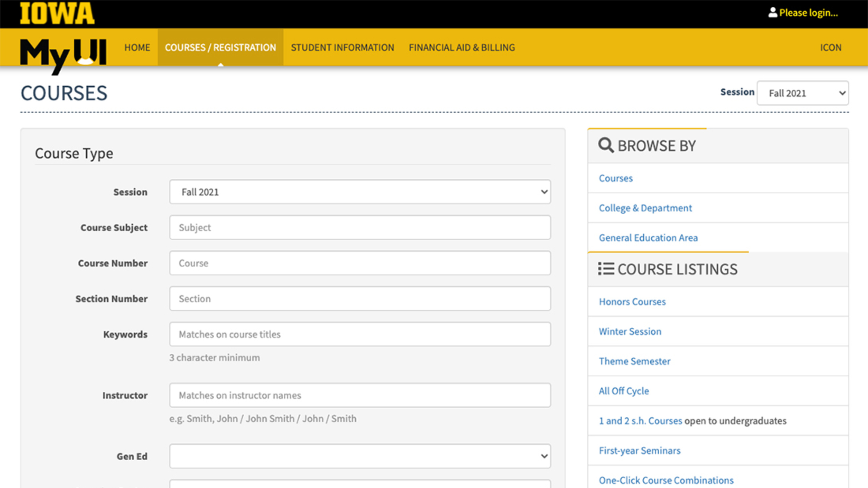Open the First-year Seminars listing
The height and width of the screenshot is (488, 868).
click(640, 450)
